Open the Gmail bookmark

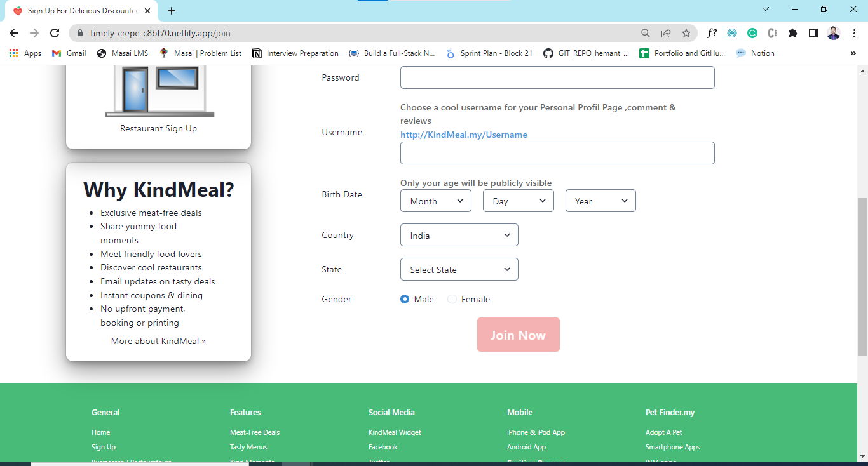69,53
